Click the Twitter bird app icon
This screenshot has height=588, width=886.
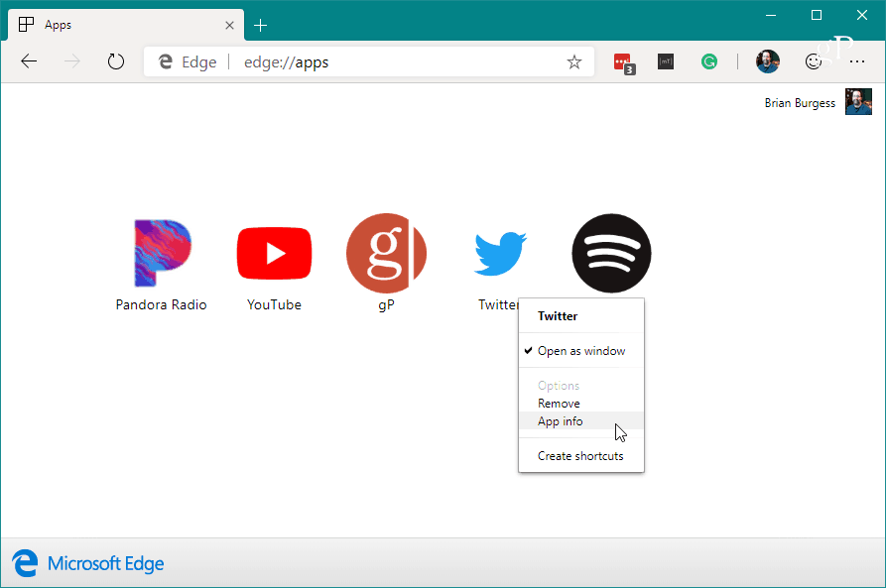500,253
